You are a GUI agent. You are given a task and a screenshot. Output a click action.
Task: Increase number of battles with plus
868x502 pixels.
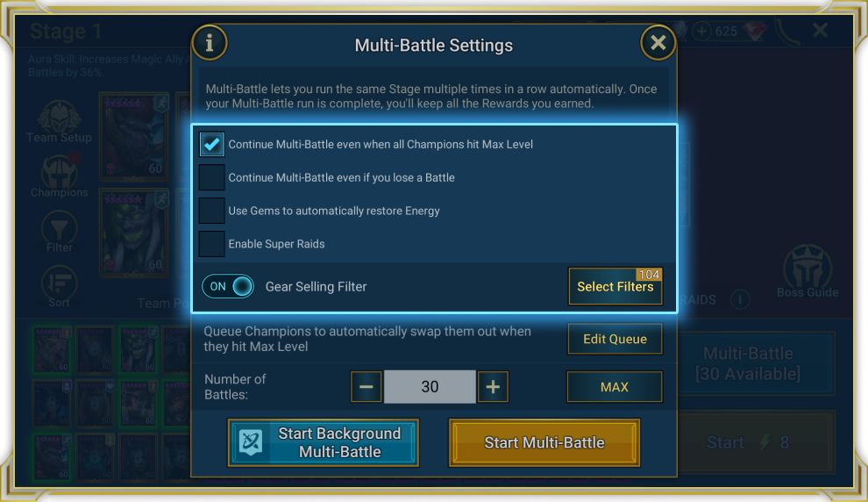coord(493,387)
